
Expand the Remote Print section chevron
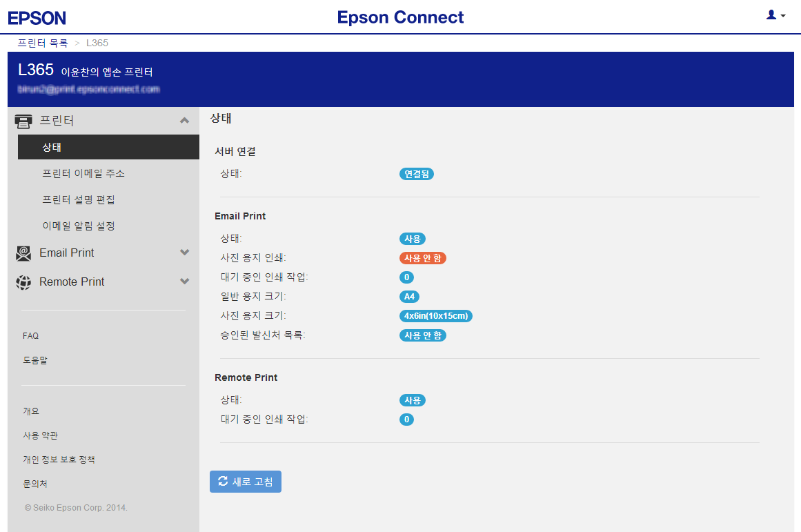184,282
